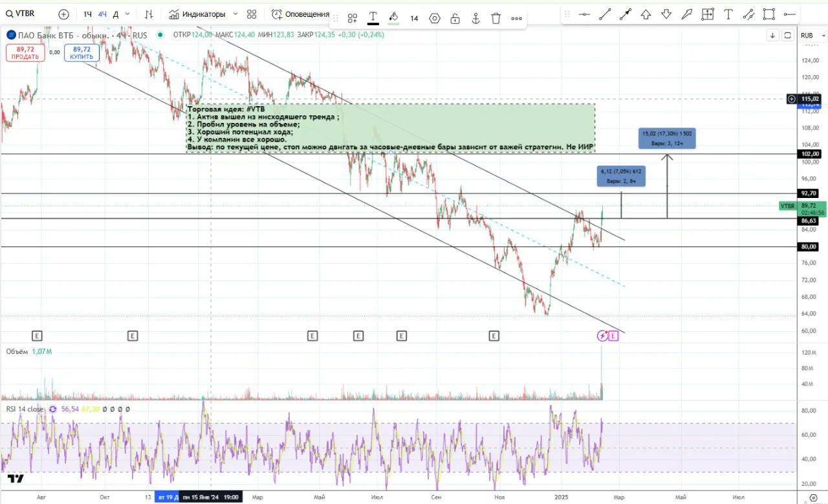Click the pink E earnings marker

(613, 336)
